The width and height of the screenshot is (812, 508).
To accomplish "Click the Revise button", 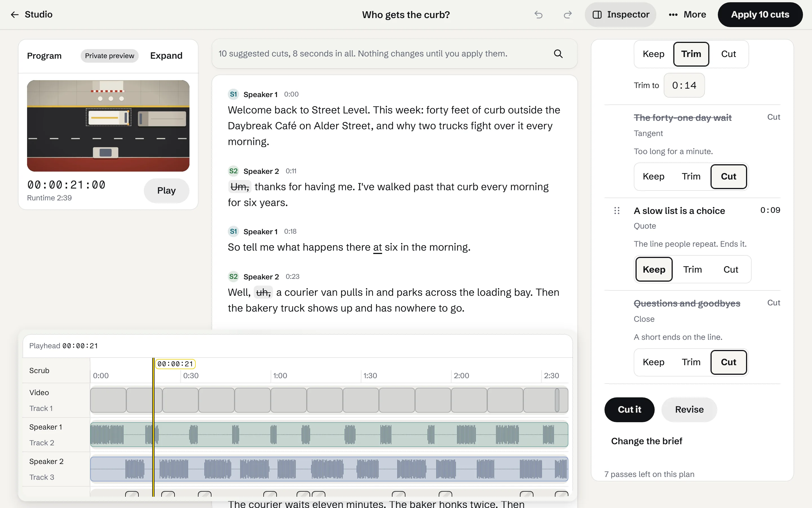I will (689, 410).
